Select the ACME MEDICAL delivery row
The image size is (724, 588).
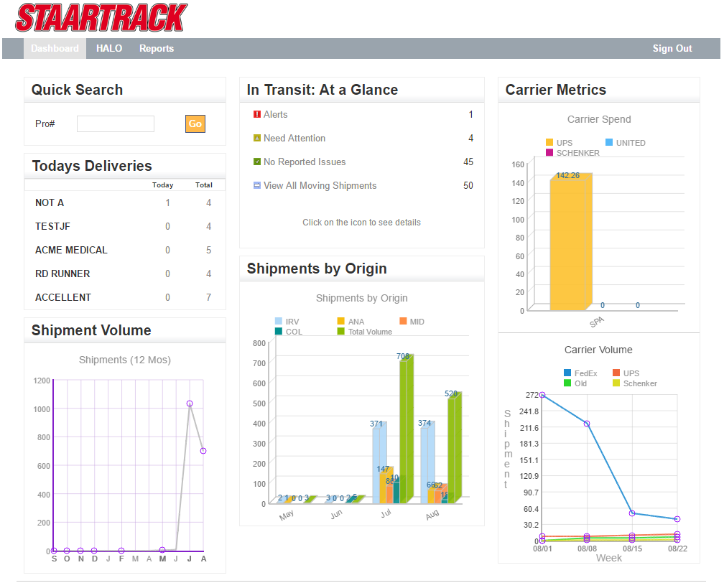pos(71,250)
